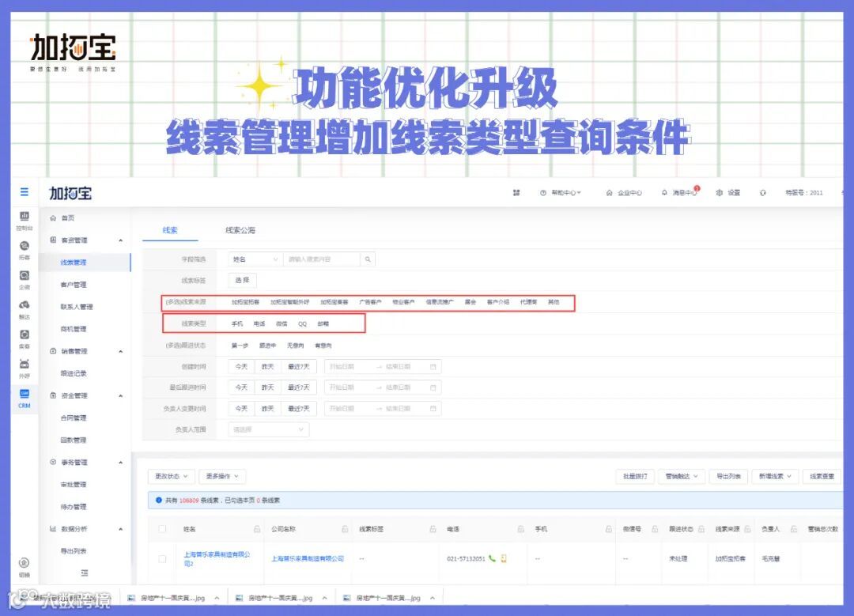Open 设置 gear in the top bar
854x616 pixels.
(x=728, y=193)
